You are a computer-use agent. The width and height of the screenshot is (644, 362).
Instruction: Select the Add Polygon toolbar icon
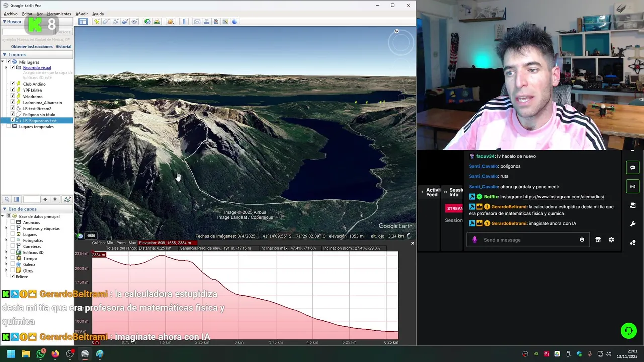[x=106, y=21]
